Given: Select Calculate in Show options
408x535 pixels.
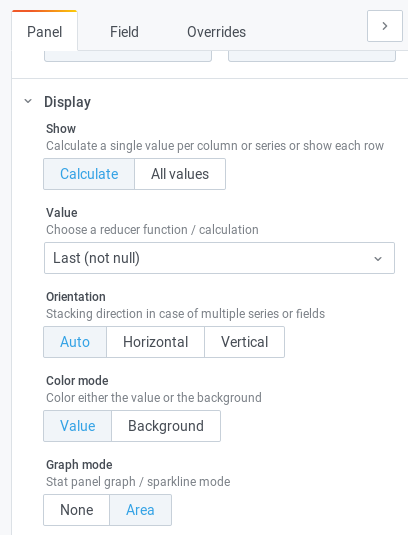Looking at the screenshot, I should point(89,174).
